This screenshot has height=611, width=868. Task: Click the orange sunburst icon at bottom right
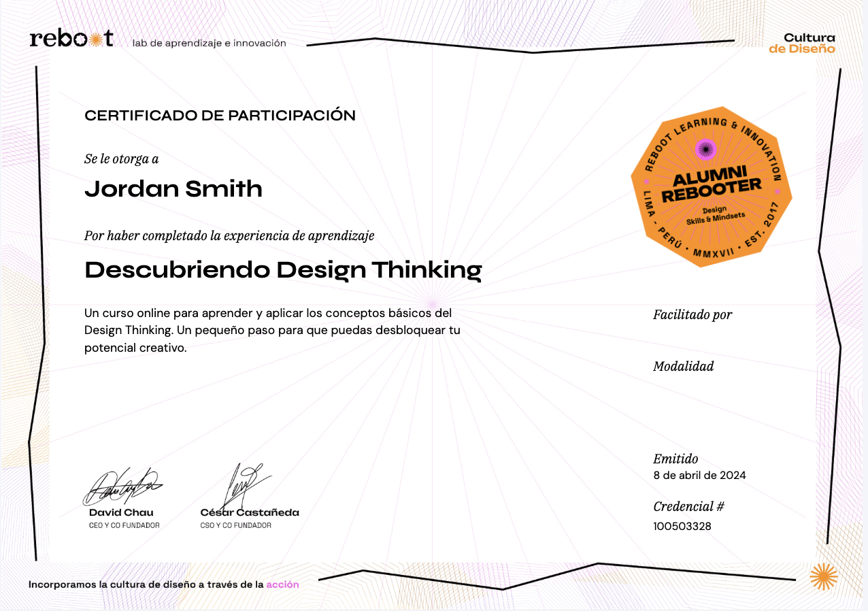click(824, 576)
